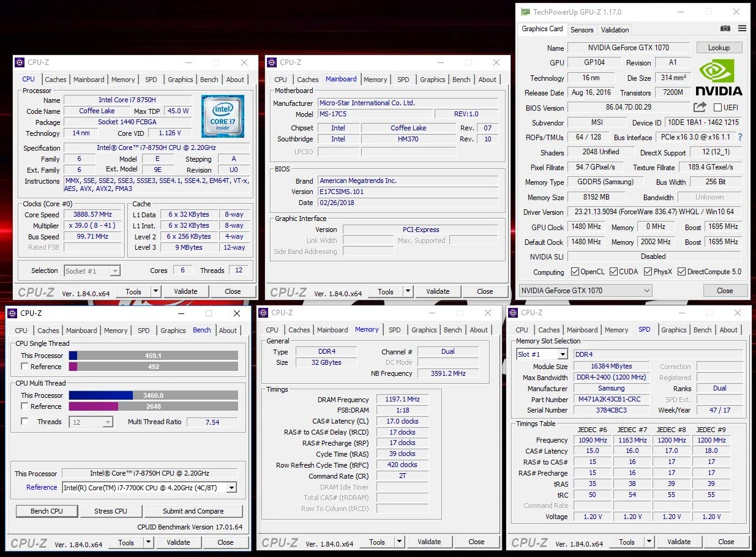756x557 pixels.
Task: Switch to Validation tab in GPU-Z
Action: 615,30
